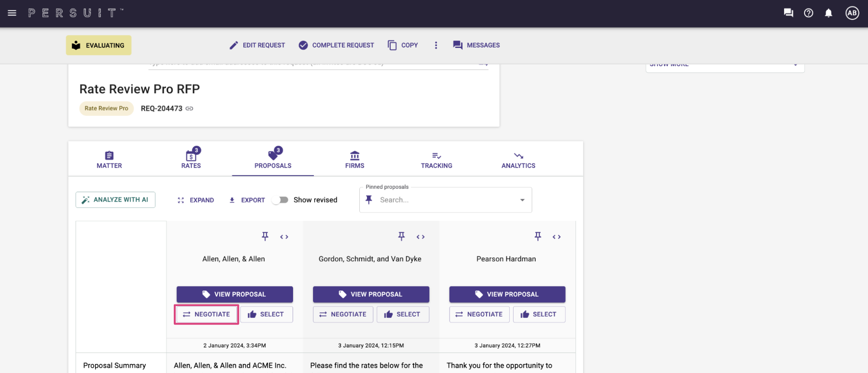Open the Analytics tab
This screenshot has width=868, height=373.
pos(518,160)
